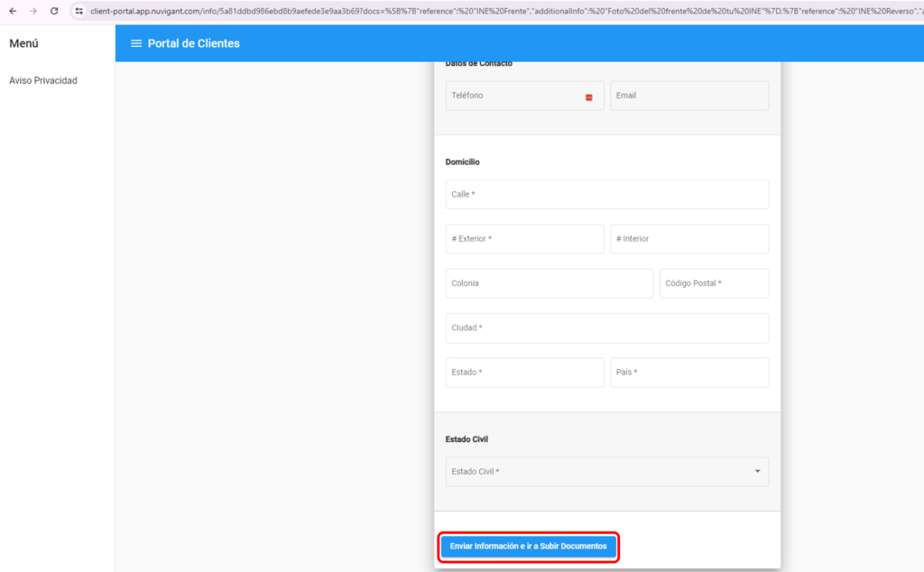The image size is (924, 572).
Task: Reload the page with the refresh icon
Action: tap(54, 11)
